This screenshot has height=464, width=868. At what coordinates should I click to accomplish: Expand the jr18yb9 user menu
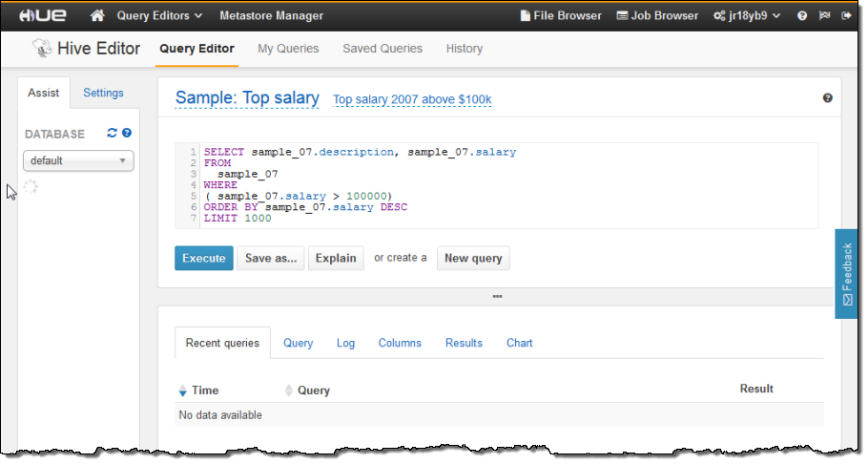click(x=747, y=16)
